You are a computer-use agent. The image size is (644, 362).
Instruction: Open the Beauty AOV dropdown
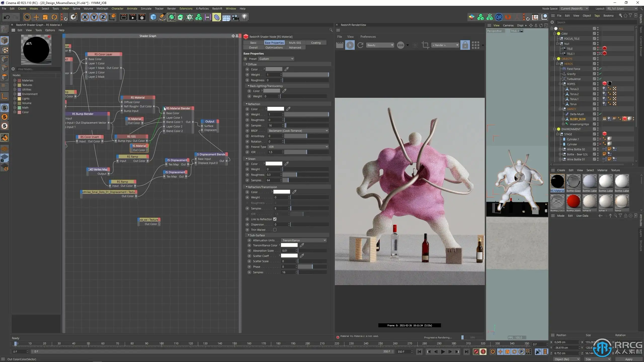coord(380,45)
